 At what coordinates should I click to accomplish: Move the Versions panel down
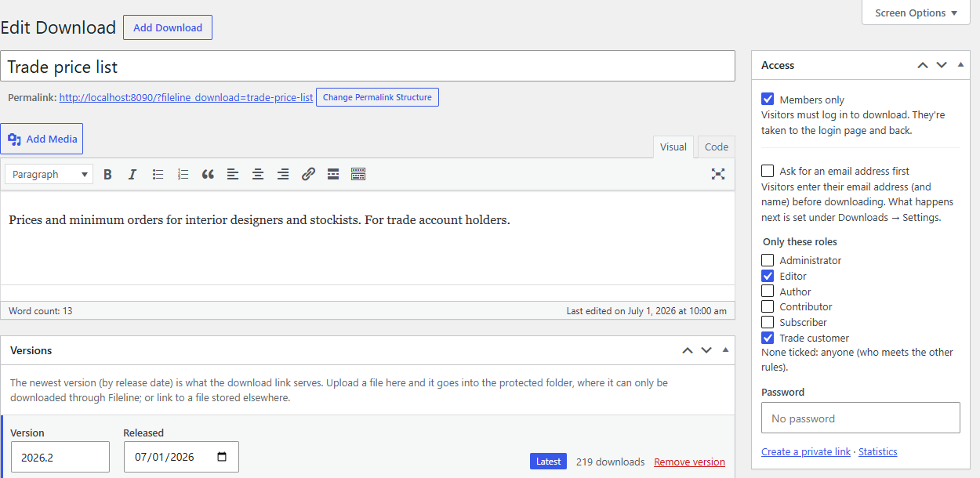coord(706,350)
